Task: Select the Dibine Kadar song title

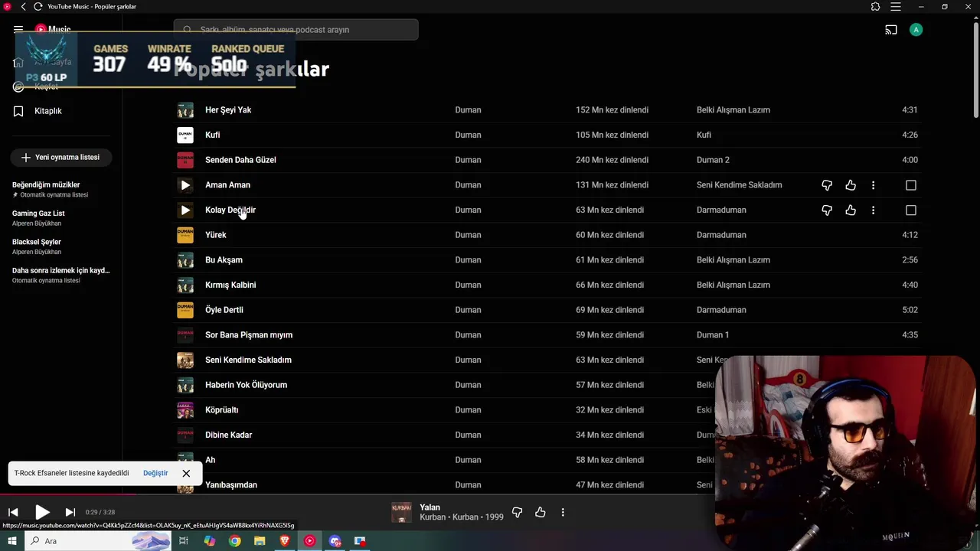Action: (x=228, y=435)
